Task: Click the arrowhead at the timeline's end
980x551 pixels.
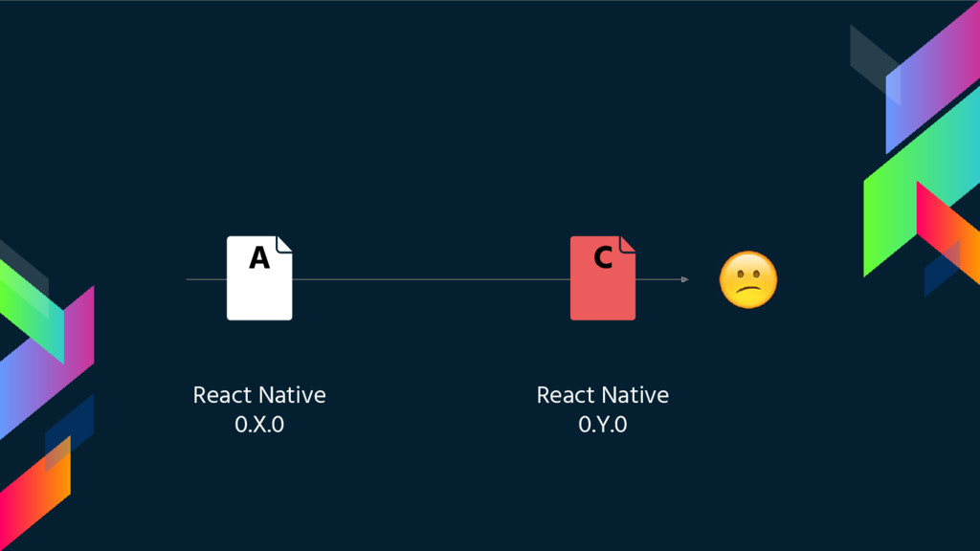Action: coord(685,279)
